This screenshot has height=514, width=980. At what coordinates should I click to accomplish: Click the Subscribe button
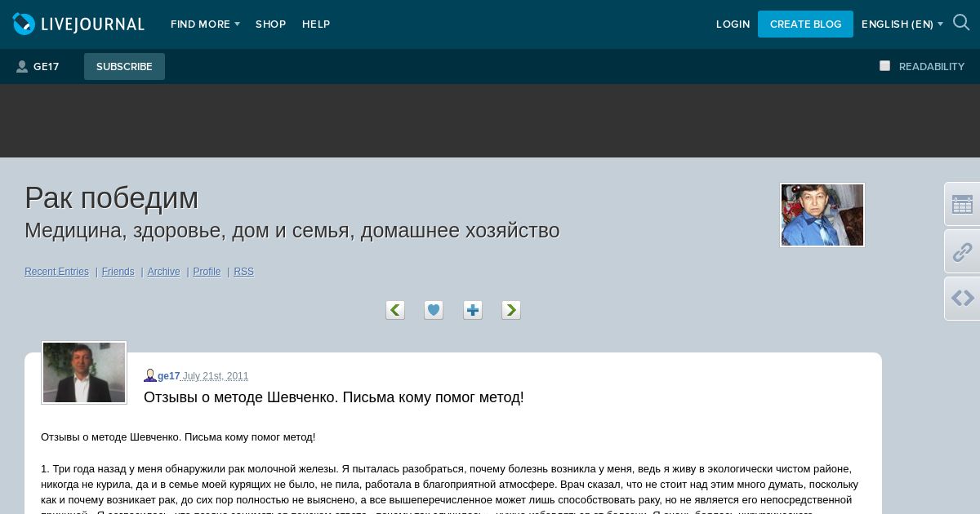[124, 67]
